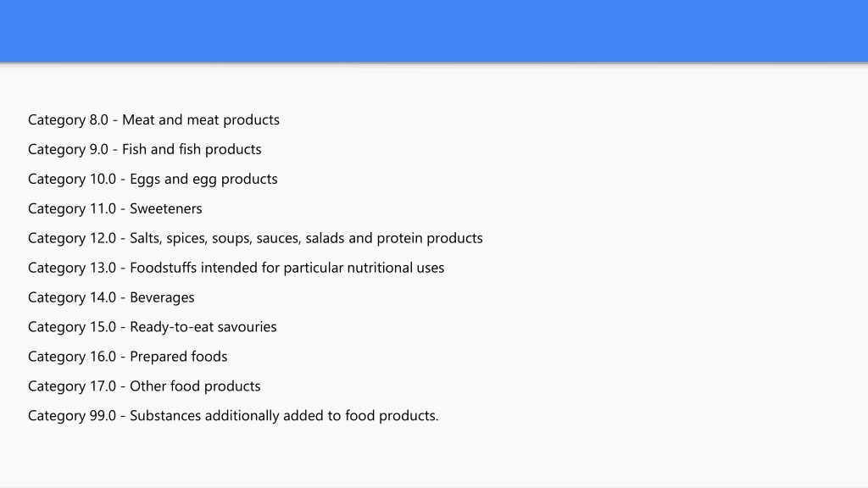Screen dimensions: 868x488
Task: Click the word Beverages
Action: 162,297
